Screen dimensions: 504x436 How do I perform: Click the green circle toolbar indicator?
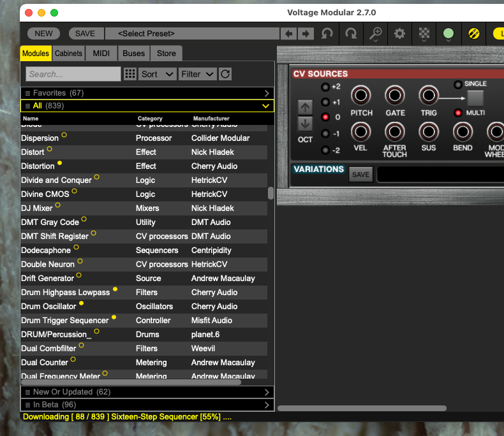(x=448, y=34)
